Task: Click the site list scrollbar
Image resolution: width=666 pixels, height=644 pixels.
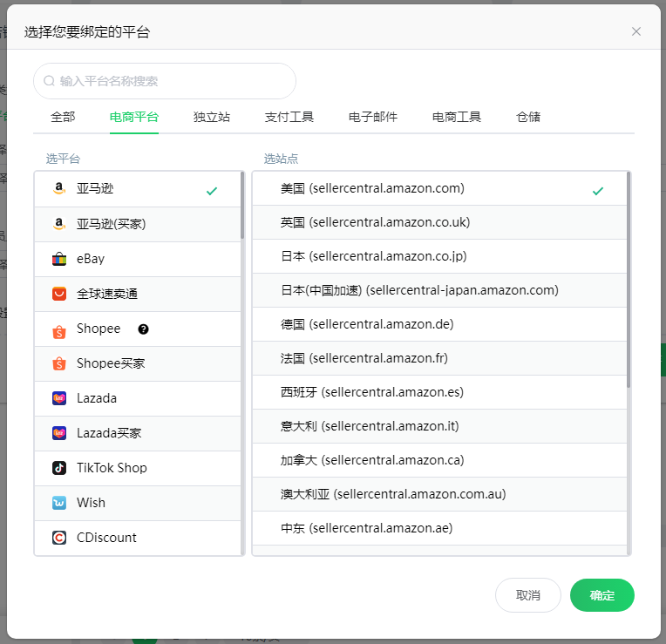Action: click(629, 280)
